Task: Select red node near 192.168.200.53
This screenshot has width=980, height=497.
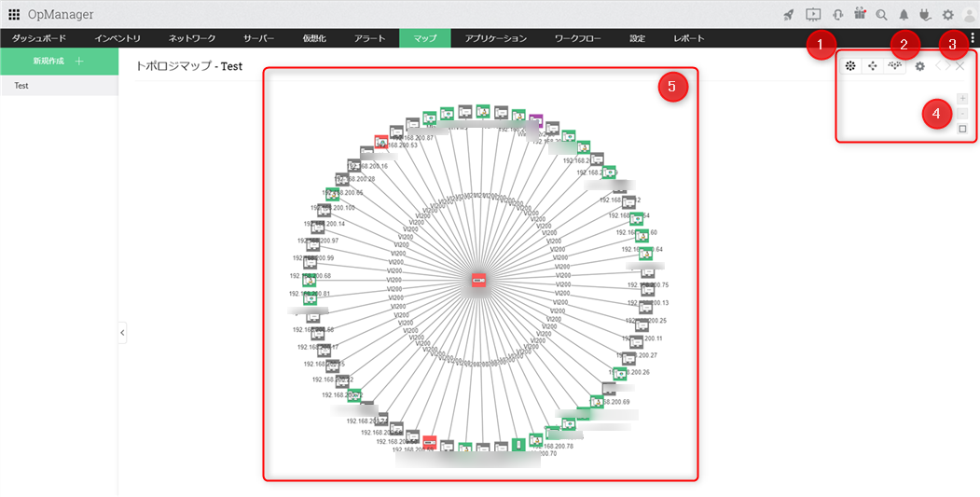Action: (x=380, y=142)
